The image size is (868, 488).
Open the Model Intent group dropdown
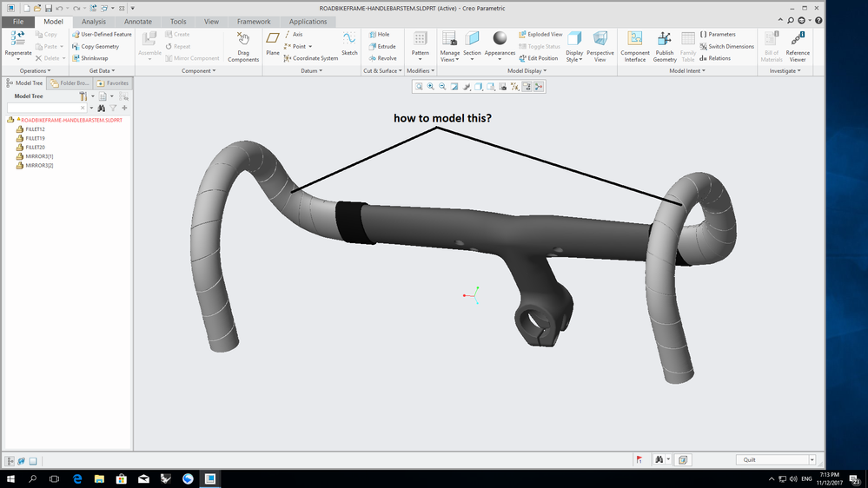[687, 71]
